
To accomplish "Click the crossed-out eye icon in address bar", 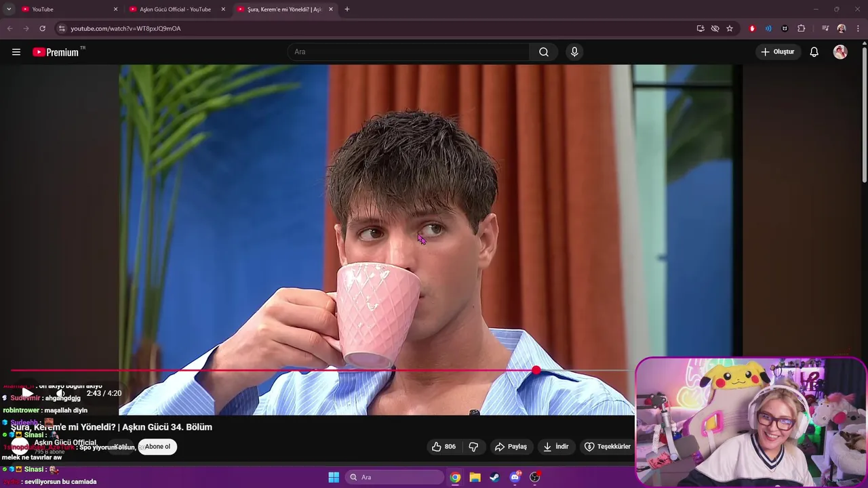I will (715, 28).
